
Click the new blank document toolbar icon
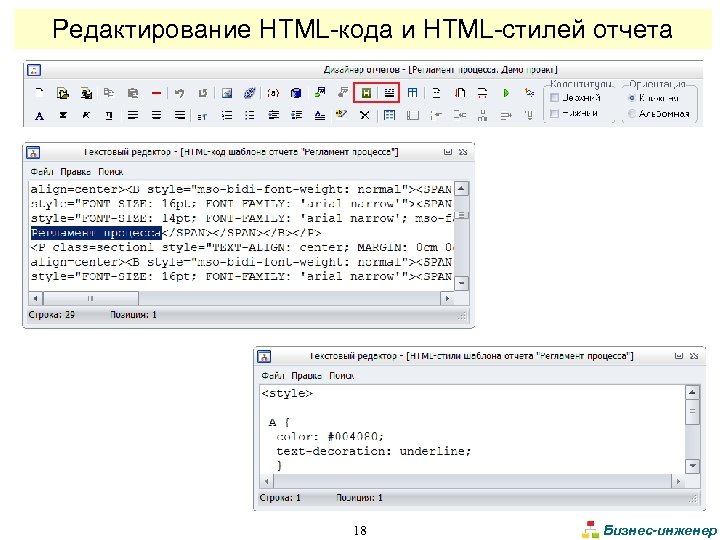pyautogui.click(x=39, y=93)
